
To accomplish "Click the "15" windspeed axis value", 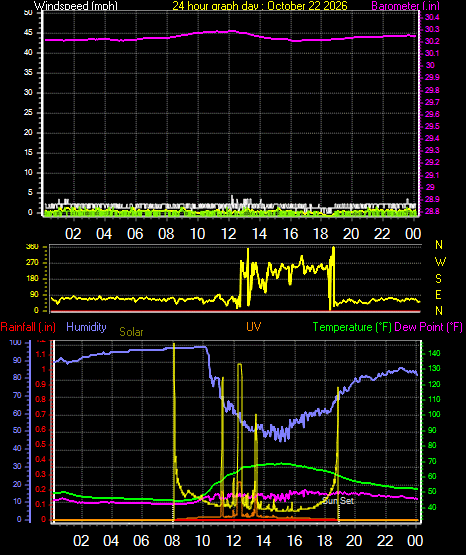I will pyautogui.click(x=28, y=153).
